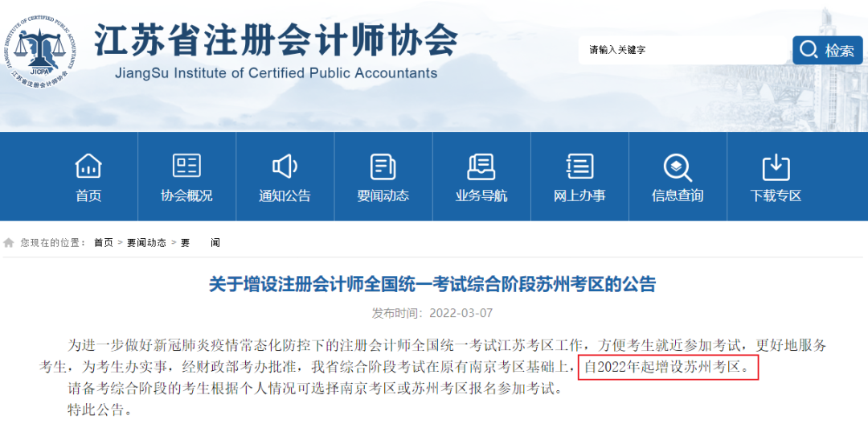Click the 网上办事 list icon
This screenshot has width=868, height=424.
point(579,167)
